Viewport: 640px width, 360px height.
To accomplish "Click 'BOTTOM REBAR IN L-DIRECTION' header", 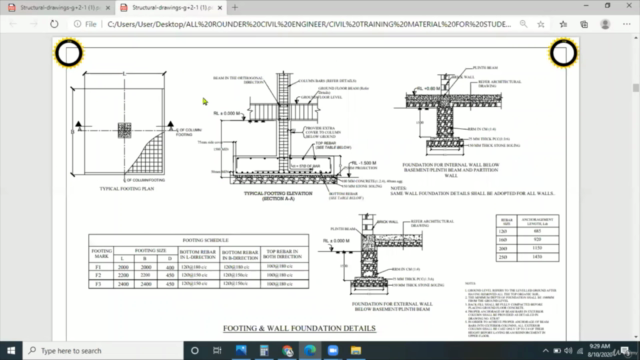I will [x=198, y=254].
